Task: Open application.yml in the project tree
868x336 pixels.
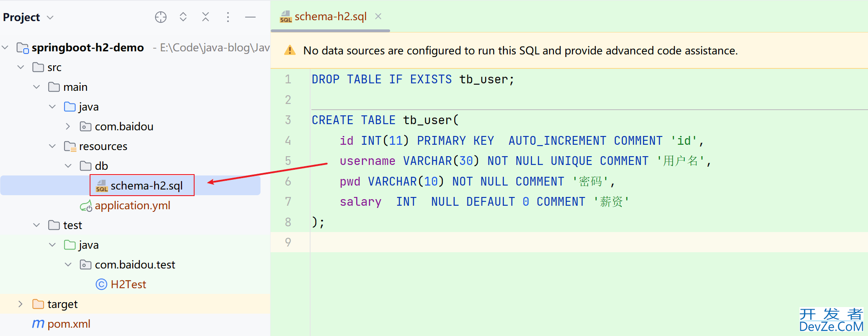Action: tap(133, 205)
